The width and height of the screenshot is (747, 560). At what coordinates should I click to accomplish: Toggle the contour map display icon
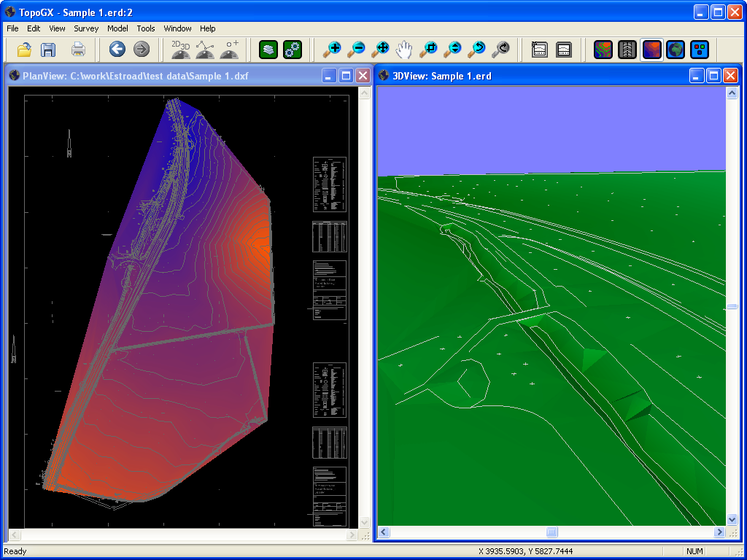coord(603,49)
